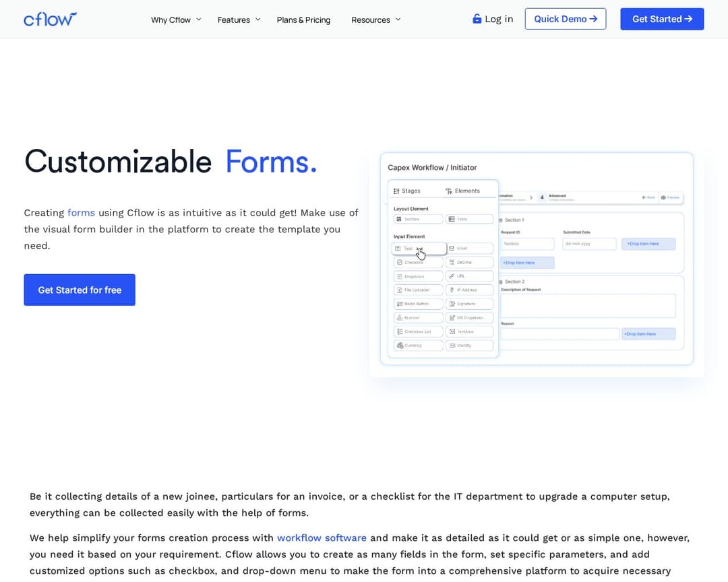
Task: Follow the 'forms' hyperlink
Action: [82, 213]
